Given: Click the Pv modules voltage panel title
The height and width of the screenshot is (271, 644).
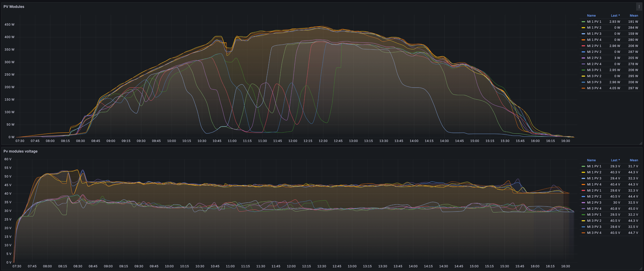Looking at the screenshot, I should (x=20, y=151).
